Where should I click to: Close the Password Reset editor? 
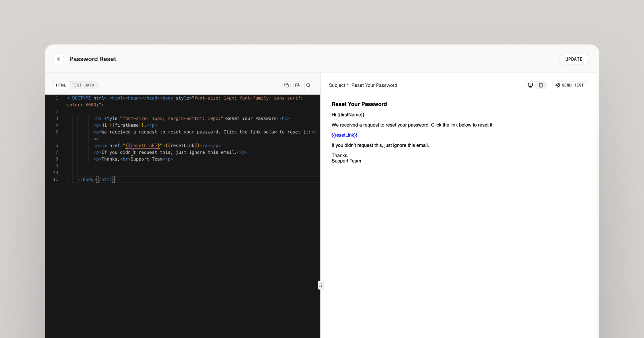click(58, 59)
